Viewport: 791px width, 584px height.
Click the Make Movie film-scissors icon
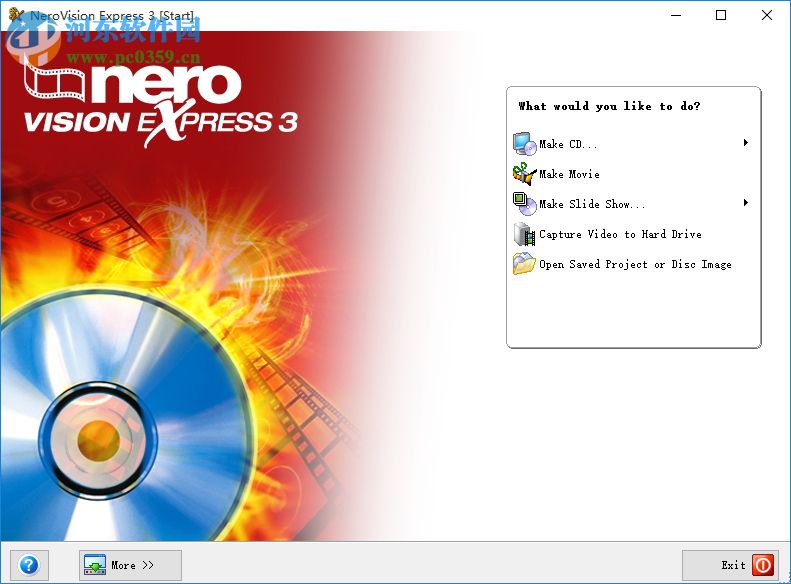click(525, 174)
